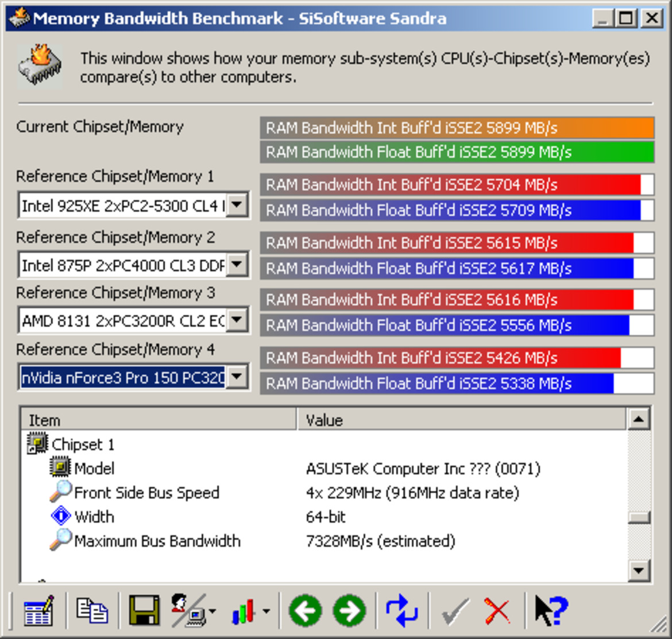Click blue Float 5556 MB/s reference bar
The width and height of the screenshot is (672, 639).
[457, 325]
